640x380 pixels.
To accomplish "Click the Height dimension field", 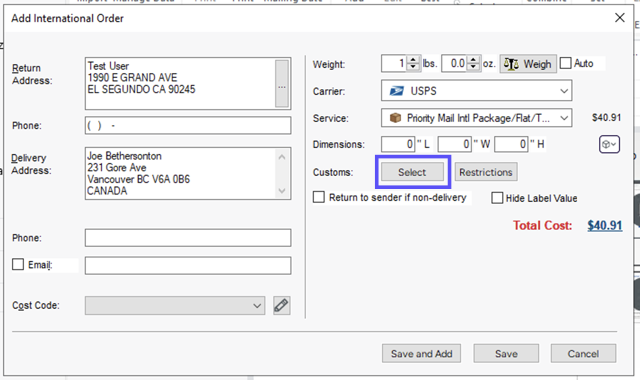I will pos(511,144).
